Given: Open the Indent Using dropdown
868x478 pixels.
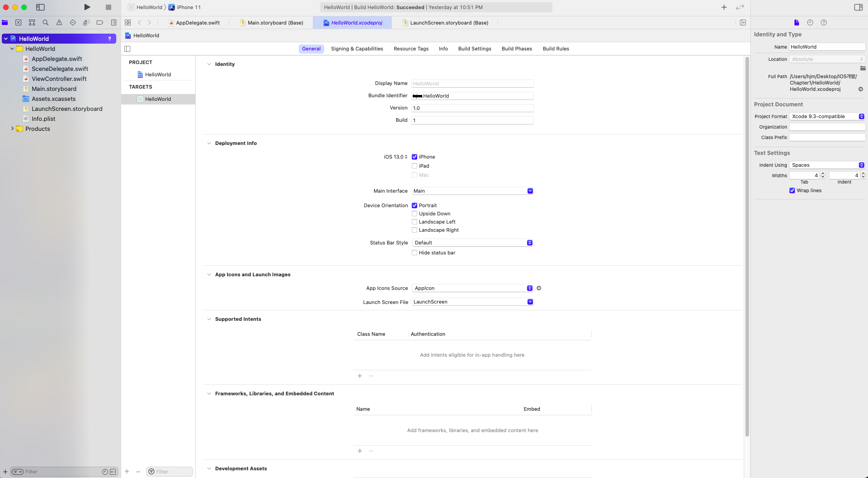Looking at the screenshot, I should click(x=827, y=165).
